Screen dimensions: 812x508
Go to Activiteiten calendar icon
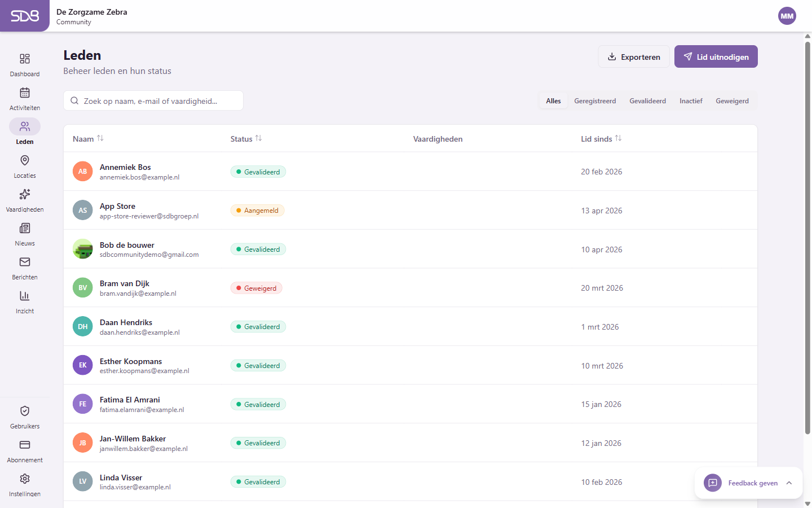(x=25, y=93)
